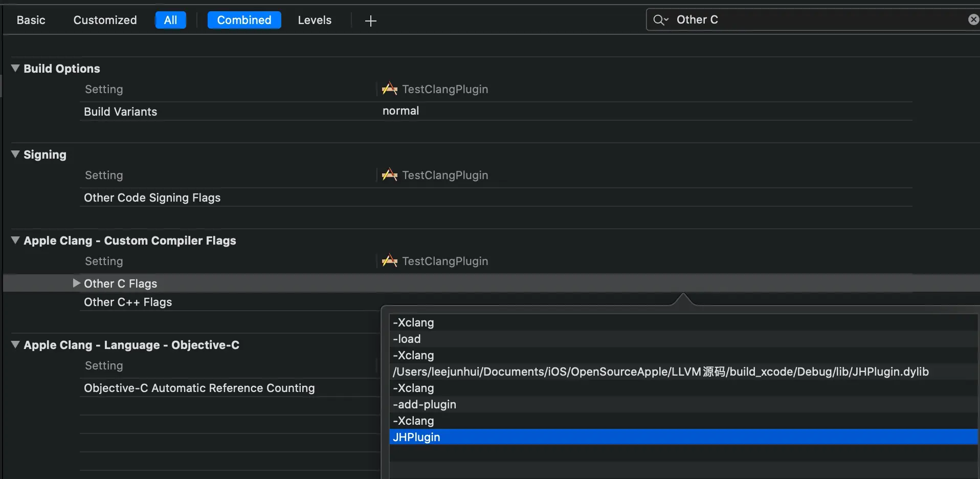Select the -Xclang entry below -load
Viewport: 980px width, 479px height.
coord(683,355)
